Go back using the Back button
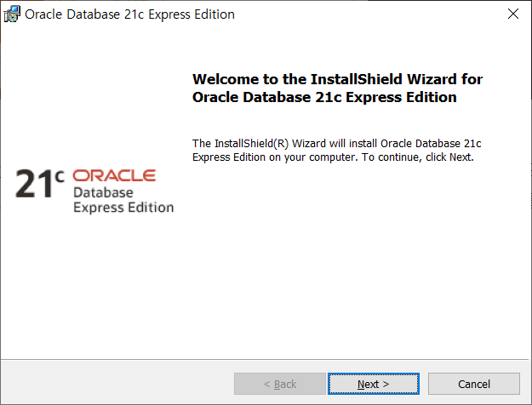 coord(279,384)
